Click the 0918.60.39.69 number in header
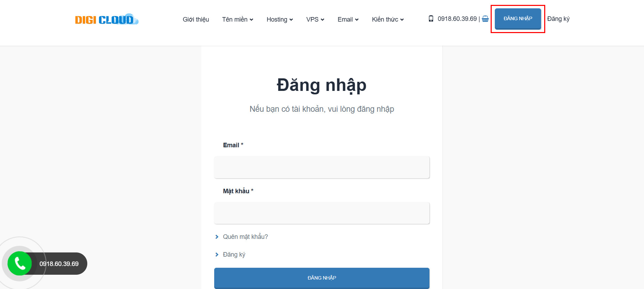 (457, 19)
